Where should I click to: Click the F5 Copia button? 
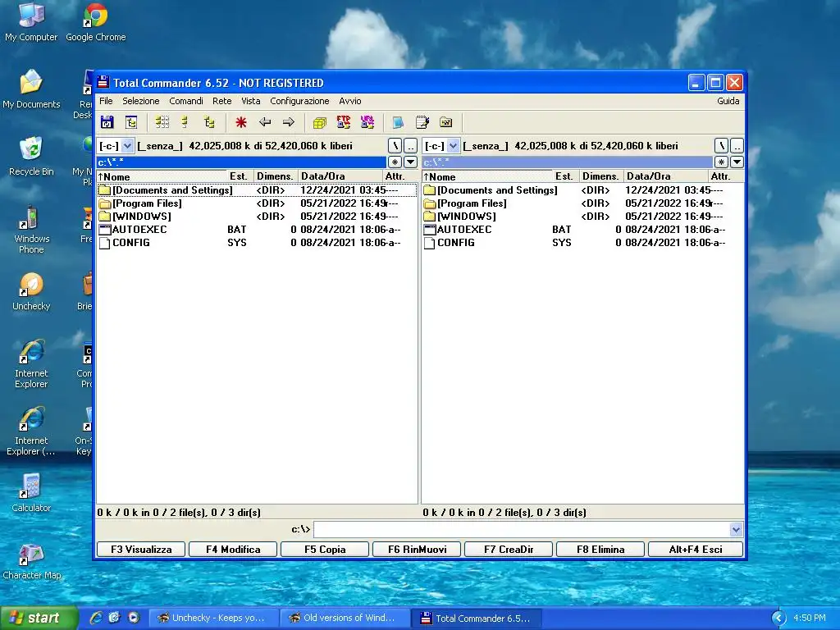pos(325,549)
